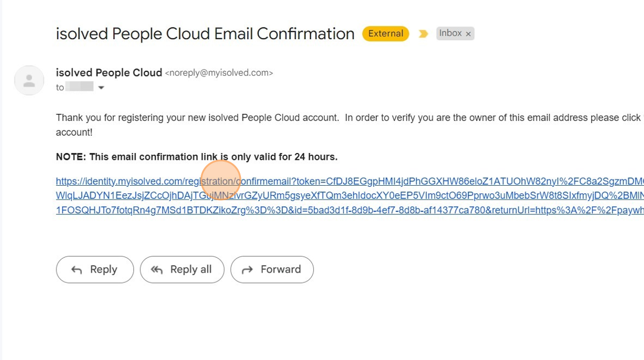Click the redacted recipient name after "to"
Screen dimensions: 644x360
[x=79, y=87]
